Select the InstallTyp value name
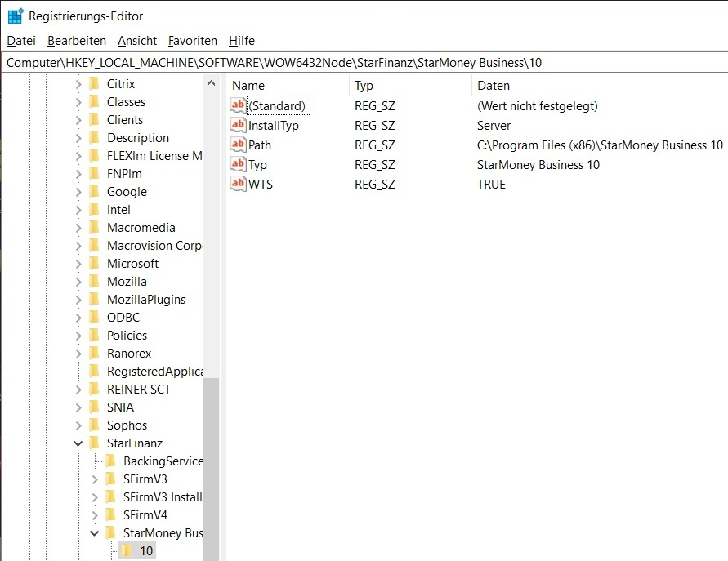 pos(274,125)
